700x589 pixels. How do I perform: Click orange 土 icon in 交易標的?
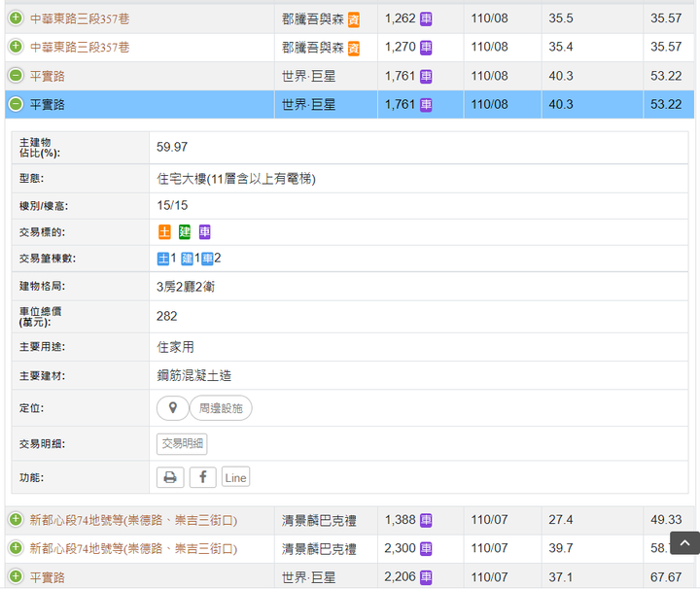[x=164, y=232]
